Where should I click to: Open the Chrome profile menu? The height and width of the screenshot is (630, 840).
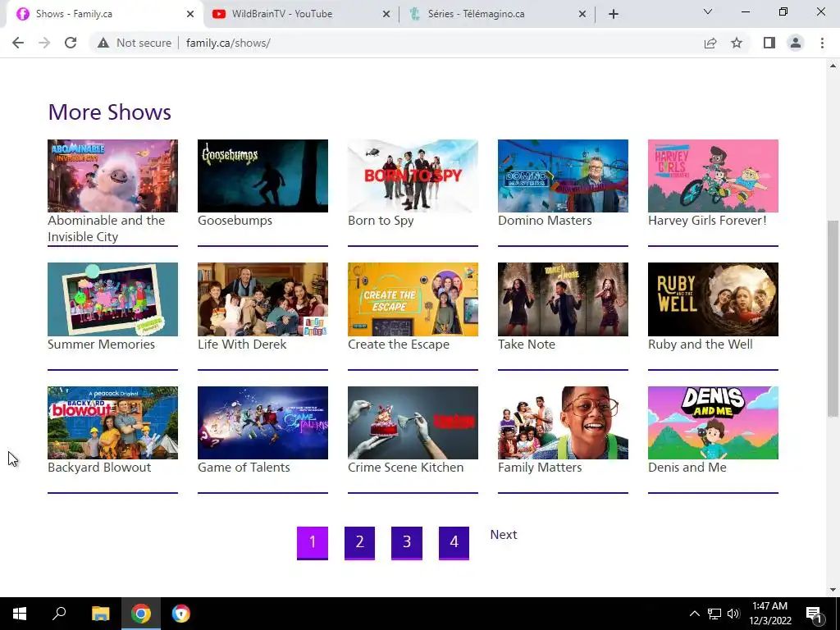point(796,43)
